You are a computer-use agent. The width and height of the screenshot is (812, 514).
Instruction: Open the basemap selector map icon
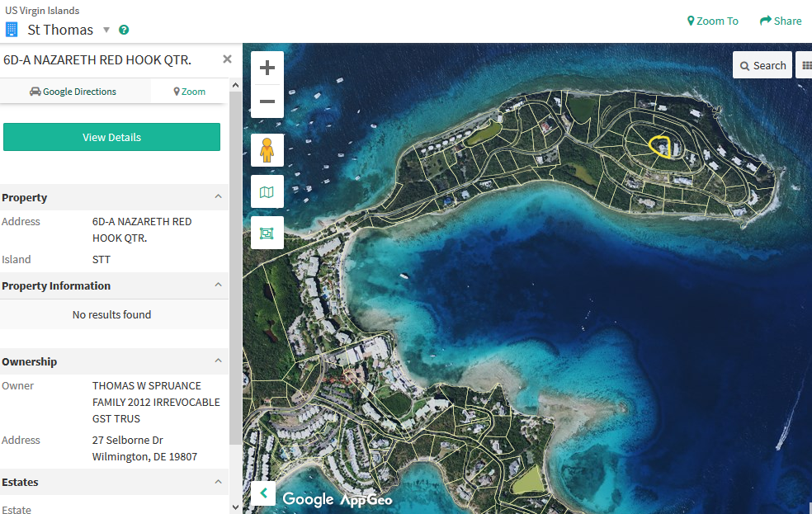point(267,192)
